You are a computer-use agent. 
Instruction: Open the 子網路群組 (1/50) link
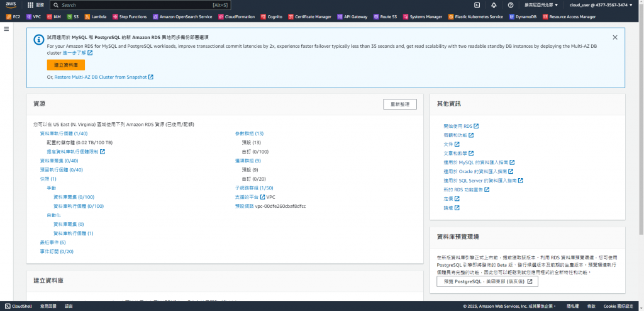(x=254, y=188)
